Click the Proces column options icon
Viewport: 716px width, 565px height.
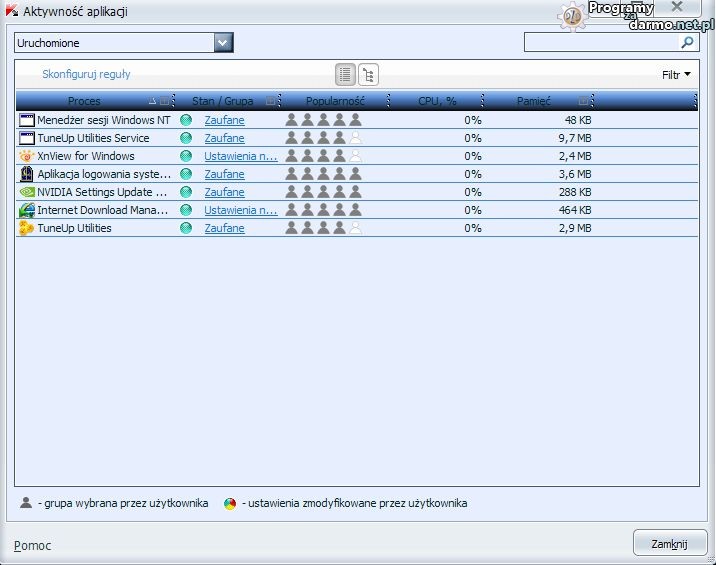[165, 101]
